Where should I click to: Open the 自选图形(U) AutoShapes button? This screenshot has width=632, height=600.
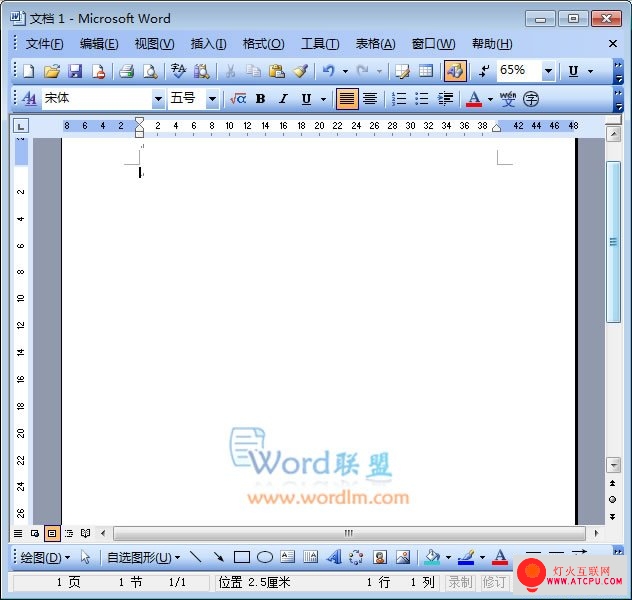[143, 557]
